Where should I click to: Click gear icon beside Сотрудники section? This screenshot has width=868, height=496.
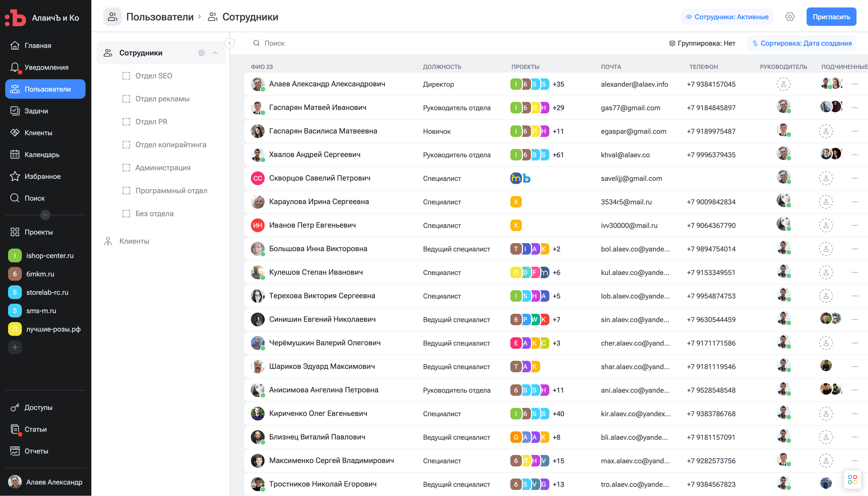coord(201,53)
